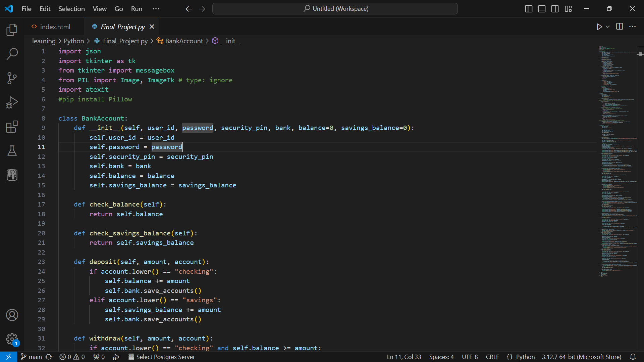Open the Extensions view

[x=12, y=127]
